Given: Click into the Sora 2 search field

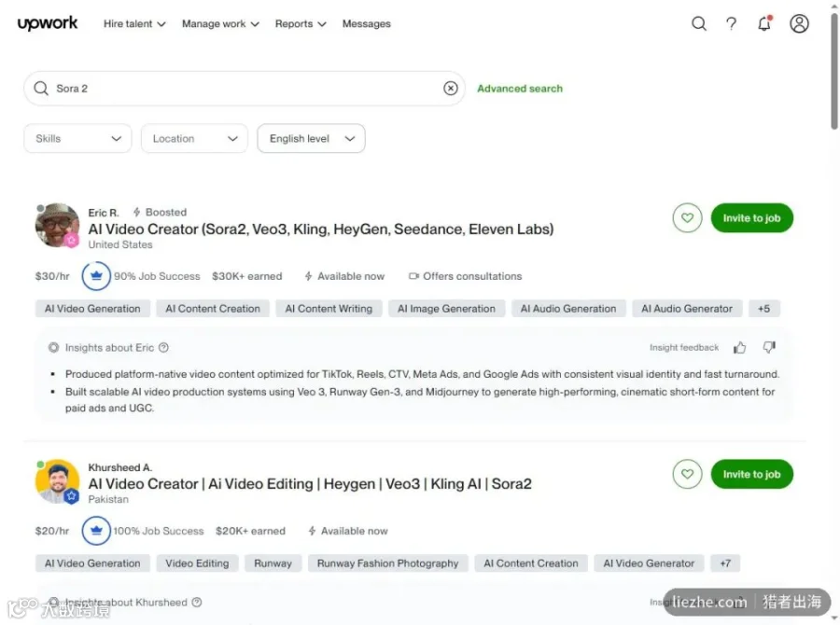Looking at the screenshot, I should [244, 89].
